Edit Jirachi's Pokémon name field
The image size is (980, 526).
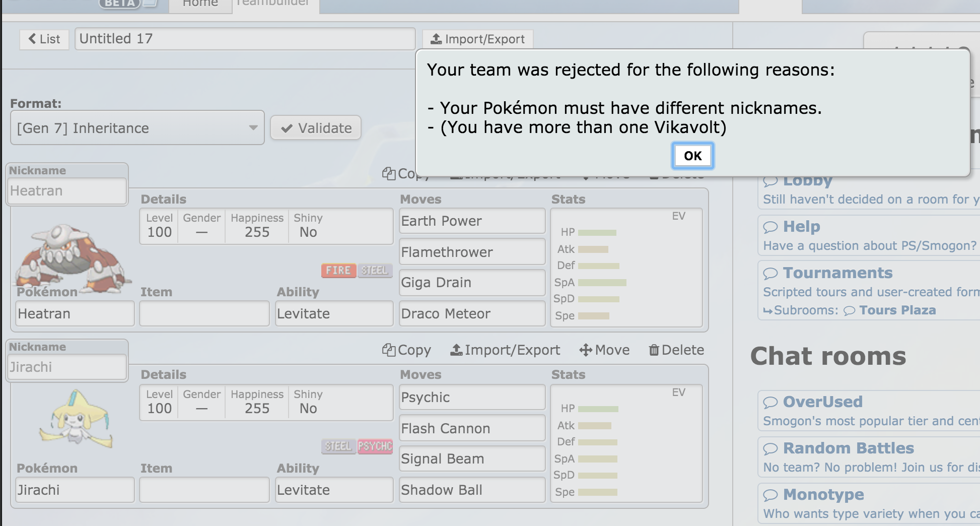[75, 490]
